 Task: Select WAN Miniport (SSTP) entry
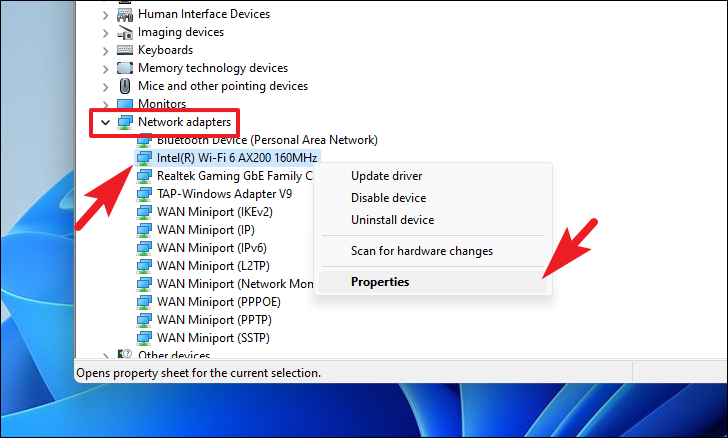(213, 338)
